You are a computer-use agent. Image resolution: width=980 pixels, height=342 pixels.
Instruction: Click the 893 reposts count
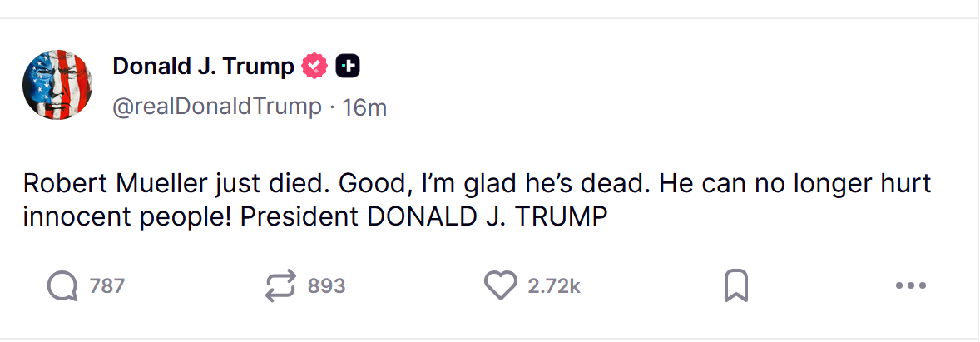pyautogui.click(x=326, y=286)
